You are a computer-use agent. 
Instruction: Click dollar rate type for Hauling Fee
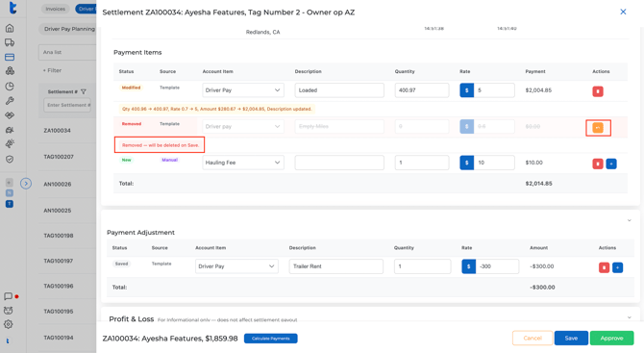466,163
